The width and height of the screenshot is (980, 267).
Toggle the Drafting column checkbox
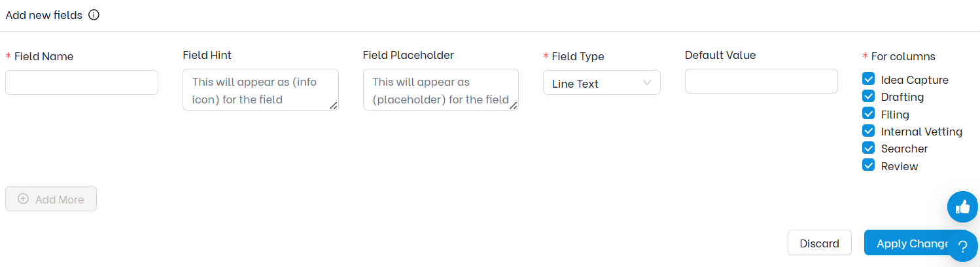coord(869,96)
